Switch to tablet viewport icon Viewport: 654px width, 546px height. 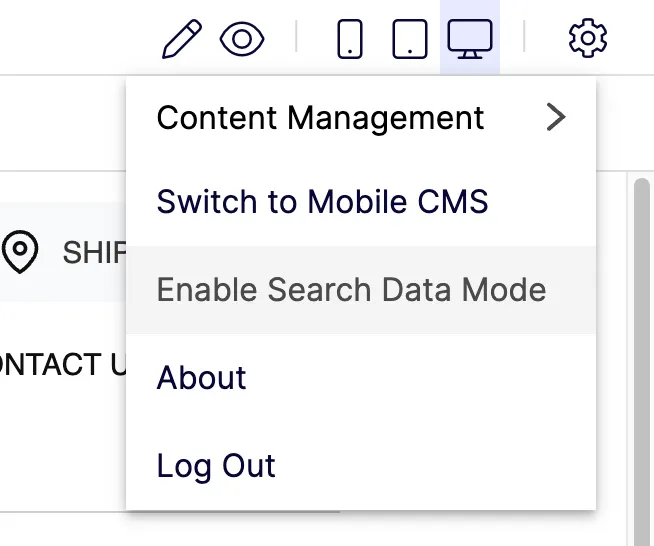click(410, 38)
